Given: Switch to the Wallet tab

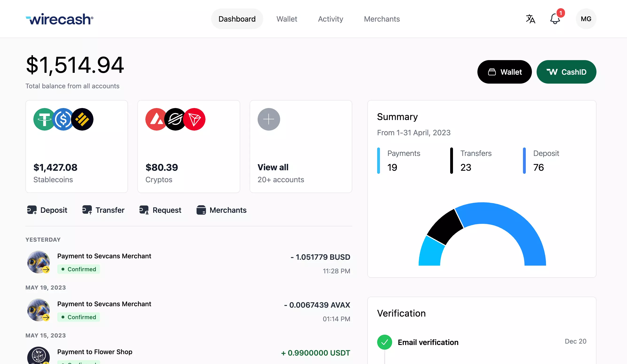Looking at the screenshot, I should [x=287, y=19].
